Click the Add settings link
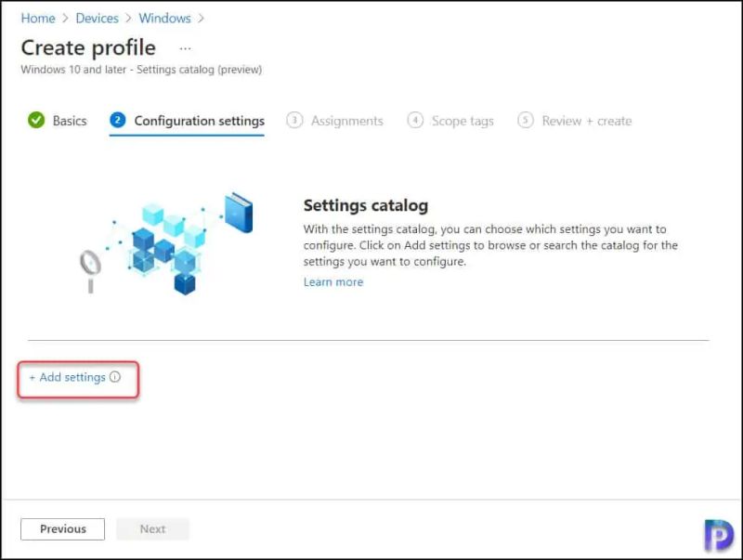 pyautogui.click(x=68, y=378)
